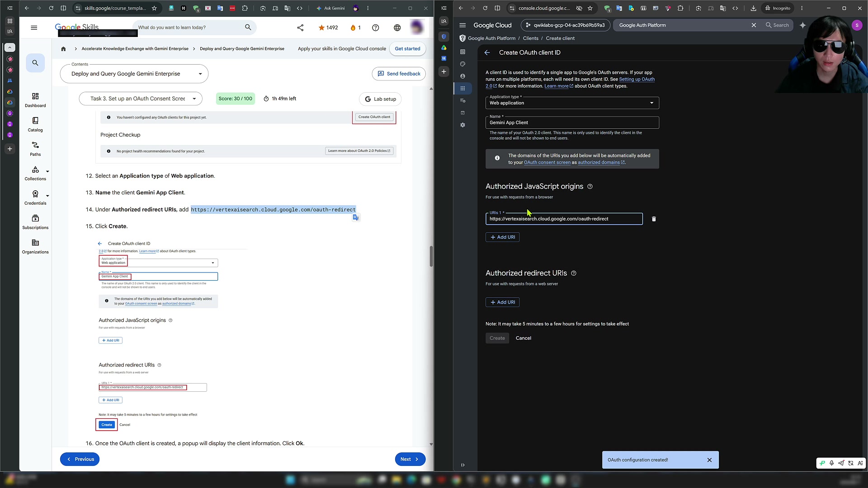The height and width of the screenshot is (488, 868).
Task: Open Google Cloud navigation menu
Action: (462, 25)
